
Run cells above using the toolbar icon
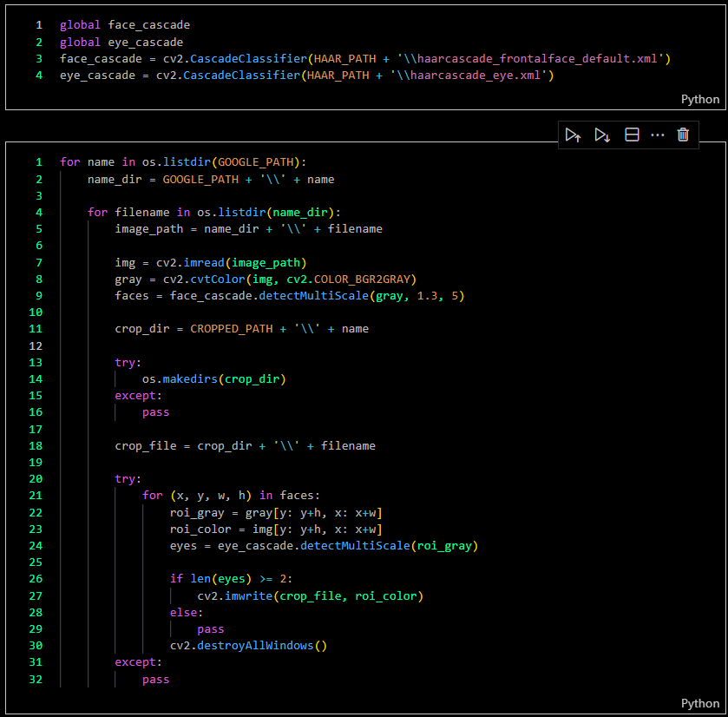pos(573,135)
